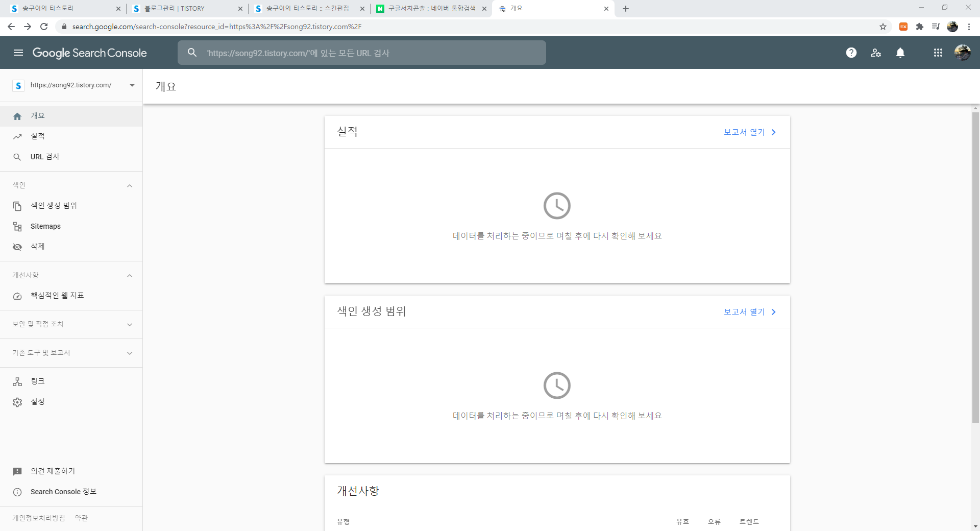980x531 pixels.
Task: Open the 실적 menu item
Action: [71, 137]
